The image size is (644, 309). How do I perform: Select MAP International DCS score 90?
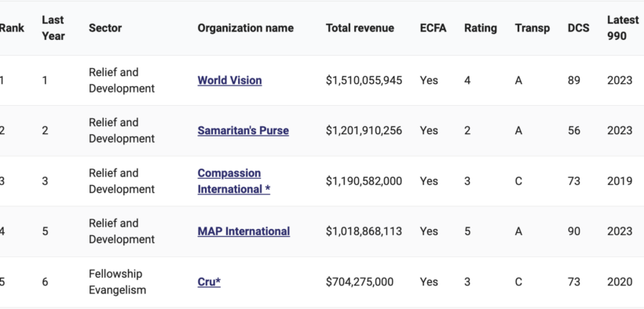tap(574, 231)
